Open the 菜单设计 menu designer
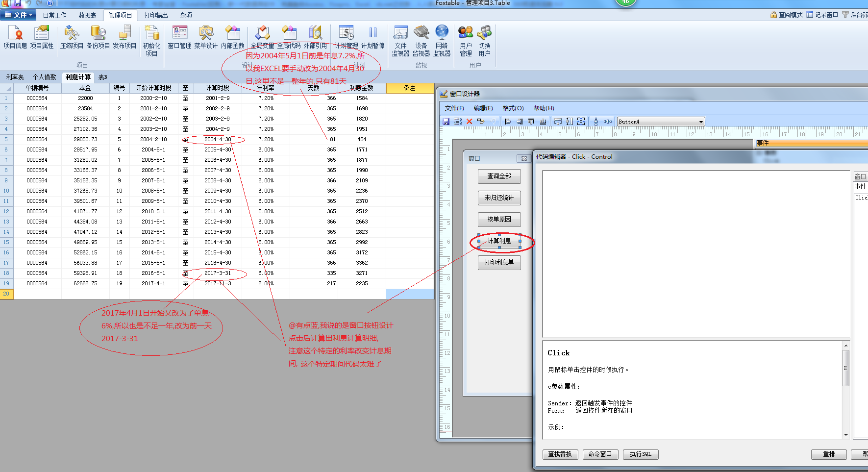 pyautogui.click(x=206, y=37)
